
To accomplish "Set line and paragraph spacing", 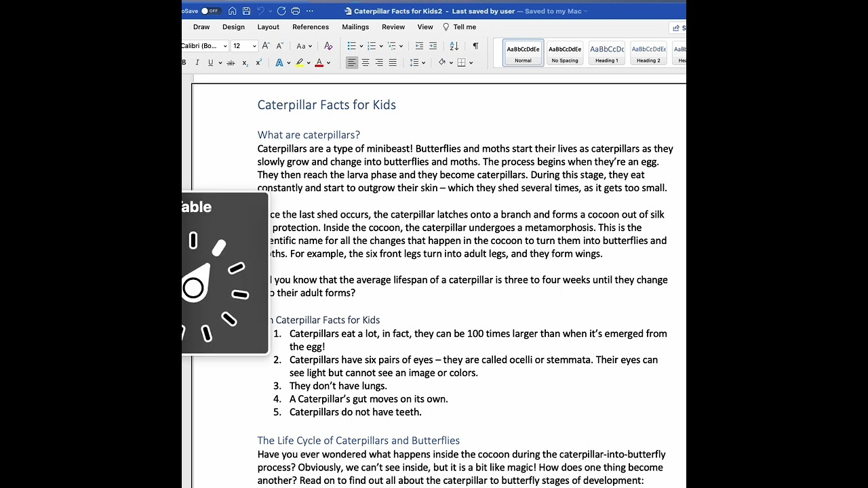I will point(414,63).
